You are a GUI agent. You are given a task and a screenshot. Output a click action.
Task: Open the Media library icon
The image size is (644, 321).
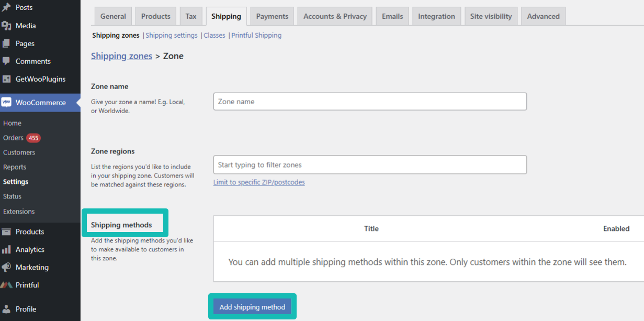[x=7, y=25]
